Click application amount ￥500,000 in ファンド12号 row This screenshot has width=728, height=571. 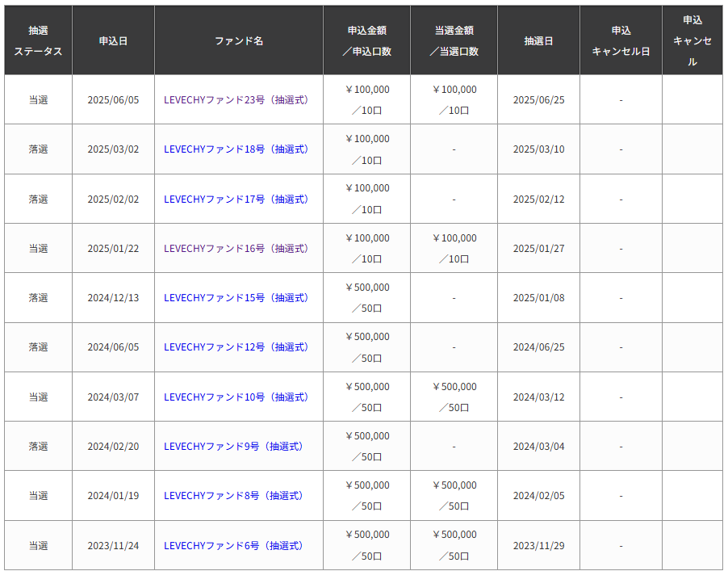tap(366, 336)
